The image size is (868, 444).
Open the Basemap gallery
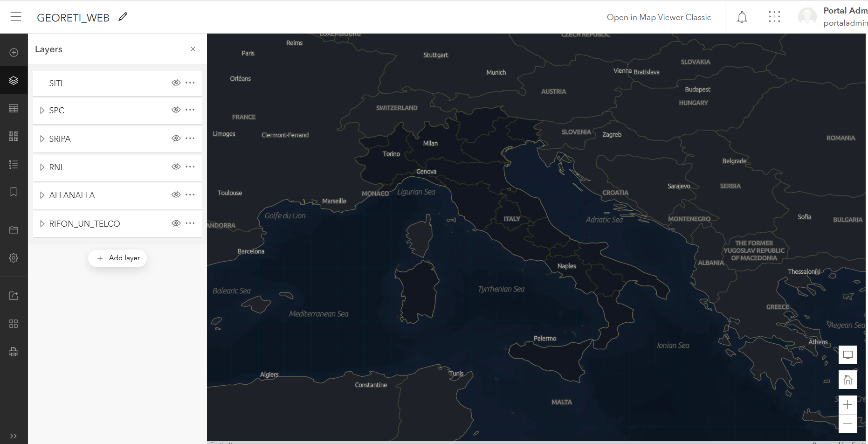14,136
